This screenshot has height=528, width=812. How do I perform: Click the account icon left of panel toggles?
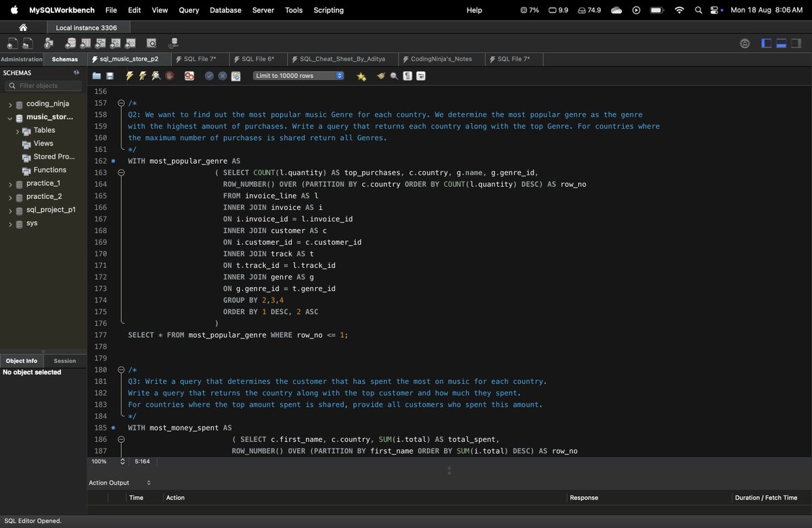point(745,43)
